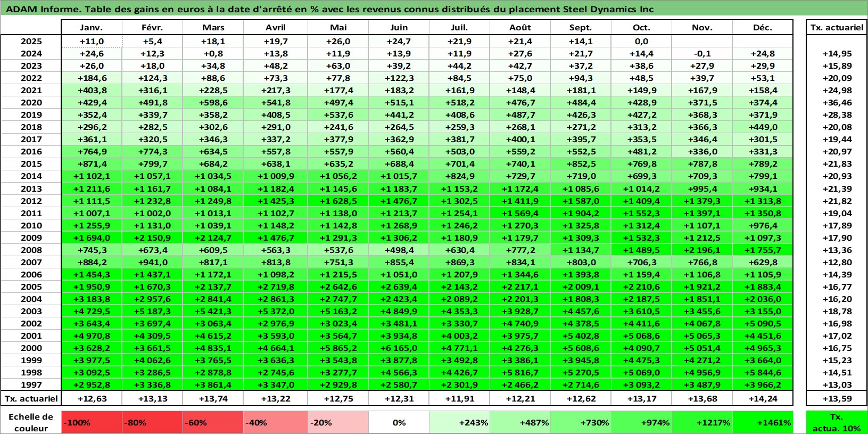Click the +537,6 cell in the 2019 row
This screenshot has width=868, height=434.
338,114
